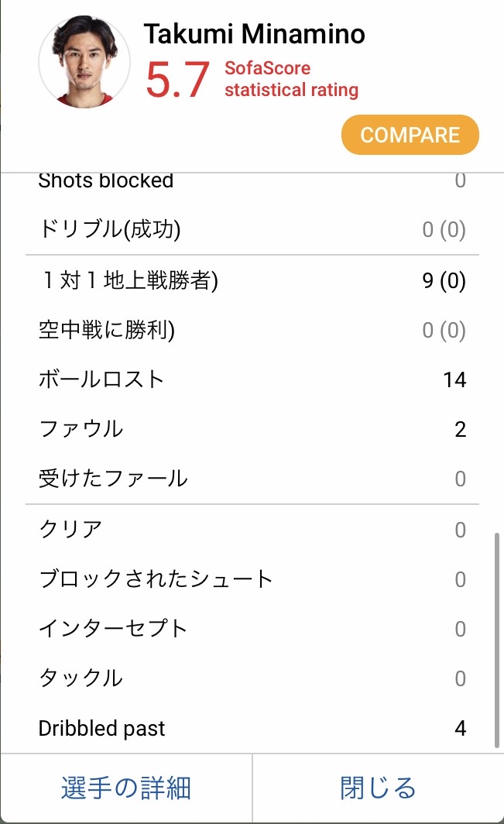The height and width of the screenshot is (824, 504).
Task: Click the vertical scrollbar on the right
Action: pos(498,639)
